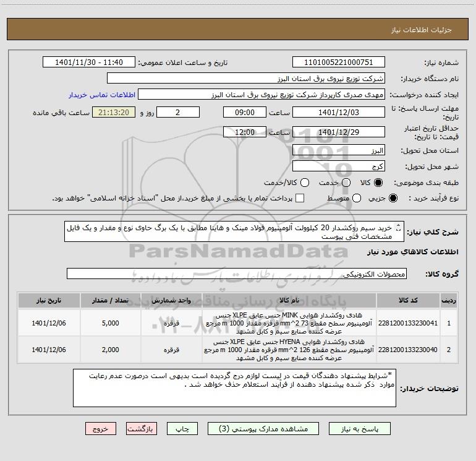The height and width of the screenshot is (461, 476).
Task: Select the متوسط purchase type radio
Action: (357, 198)
